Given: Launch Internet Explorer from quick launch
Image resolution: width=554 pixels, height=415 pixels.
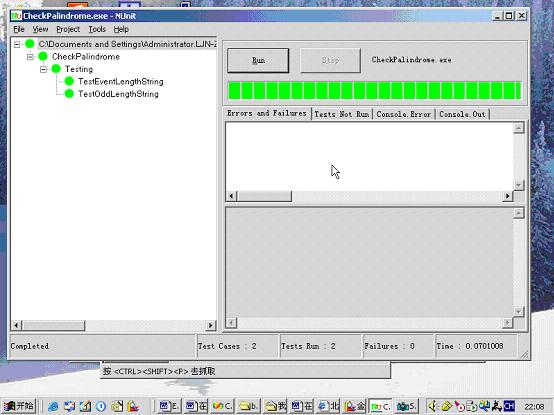Looking at the screenshot, I should (53, 407).
